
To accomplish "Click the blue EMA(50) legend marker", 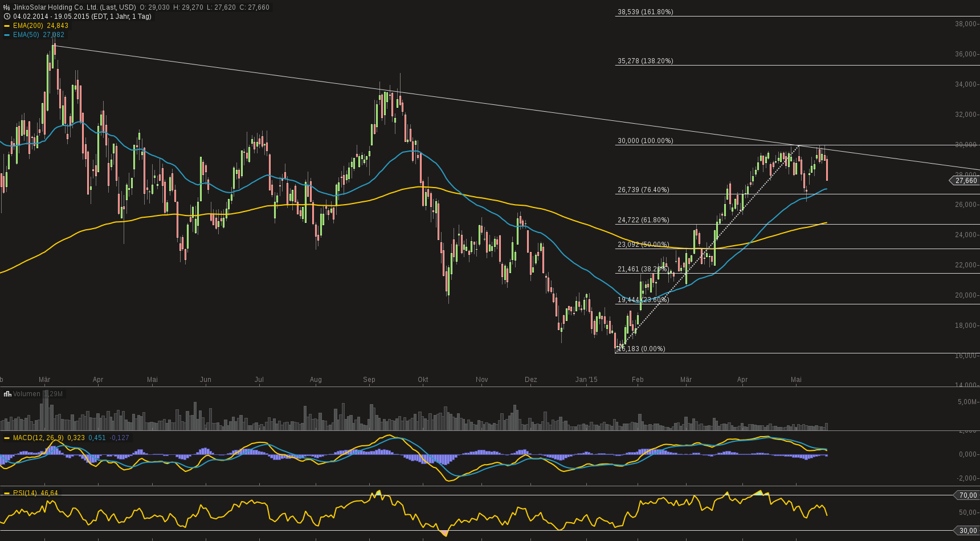I will pos(7,35).
